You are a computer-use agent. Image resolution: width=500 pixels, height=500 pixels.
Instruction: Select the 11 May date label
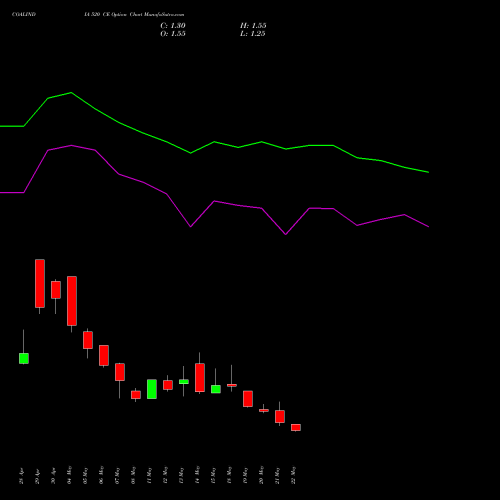click(150, 475)
